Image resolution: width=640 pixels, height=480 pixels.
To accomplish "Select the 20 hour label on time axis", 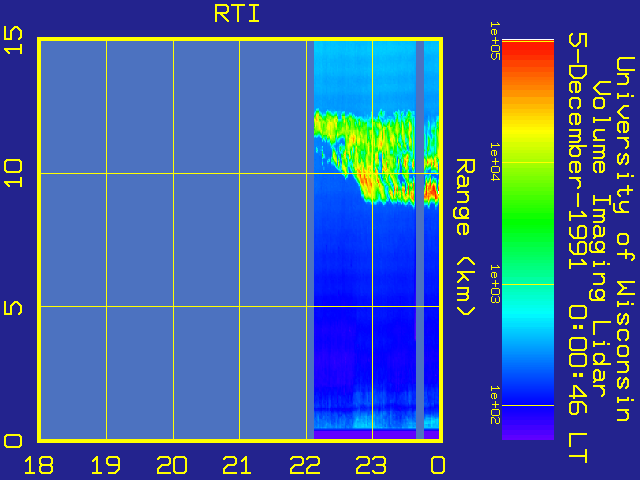I will pyautogui.click(x=172, y=465).
